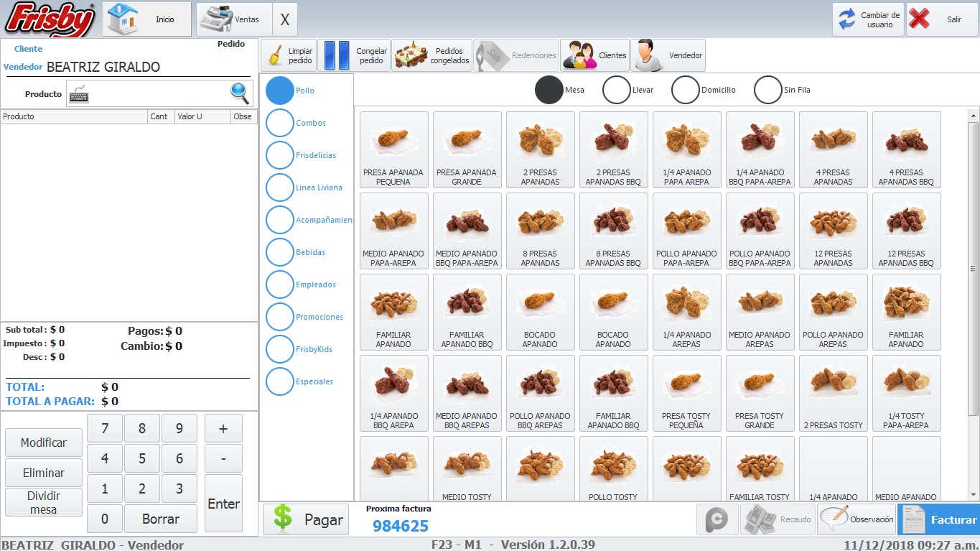Image resolution: width=980 pixels, height=551 pixels.
Task: Click the Facturar invoice button
Action: [938, 519]
